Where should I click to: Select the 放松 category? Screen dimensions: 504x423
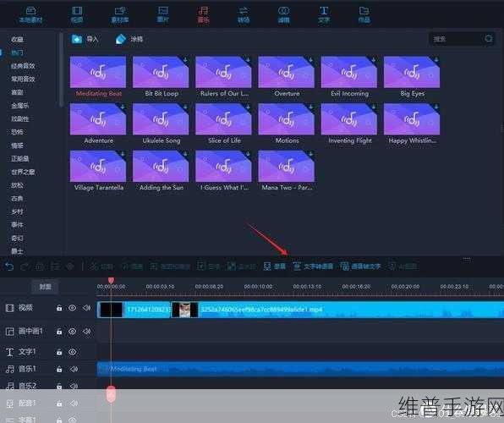tap(17, 185)
